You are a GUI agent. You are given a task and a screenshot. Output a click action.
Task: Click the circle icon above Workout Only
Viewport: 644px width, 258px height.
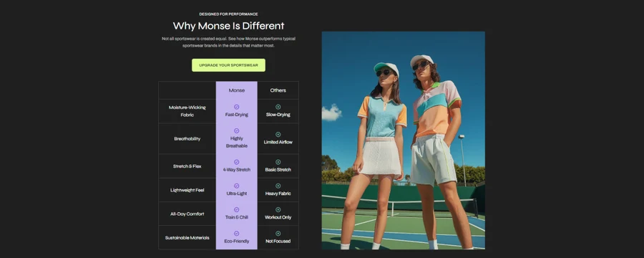[278, 210]
